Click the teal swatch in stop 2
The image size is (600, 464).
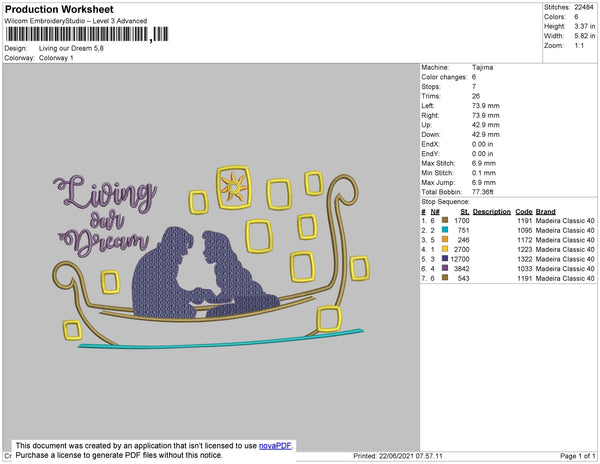445,230
